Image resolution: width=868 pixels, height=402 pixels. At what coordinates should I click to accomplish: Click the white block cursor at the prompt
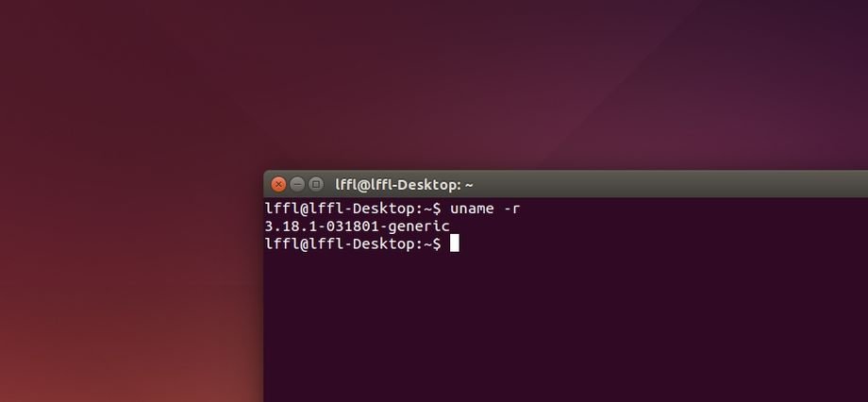[455, 243]
